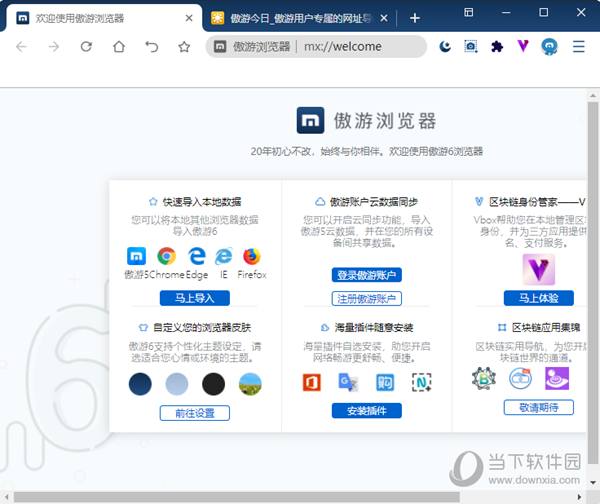Viewport: 600px width, 504px height.
Task: Bookmark page with the star icon
Action: (184, 47)
